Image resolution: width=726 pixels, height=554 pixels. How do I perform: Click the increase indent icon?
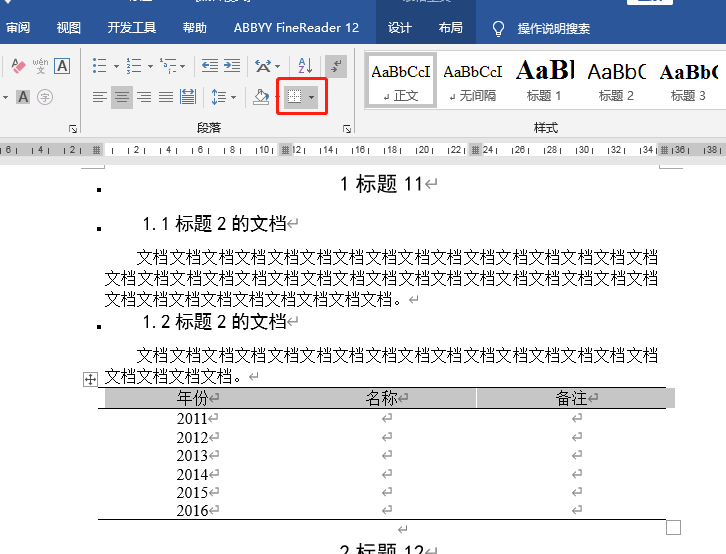(231, 66)
